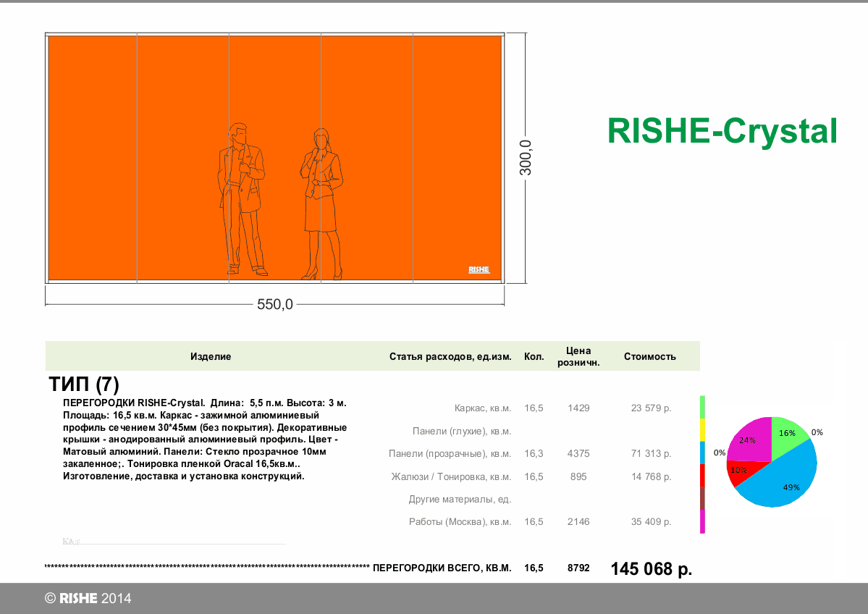
Task: Click the cost 23 579 р.
Action: (651, 408)
